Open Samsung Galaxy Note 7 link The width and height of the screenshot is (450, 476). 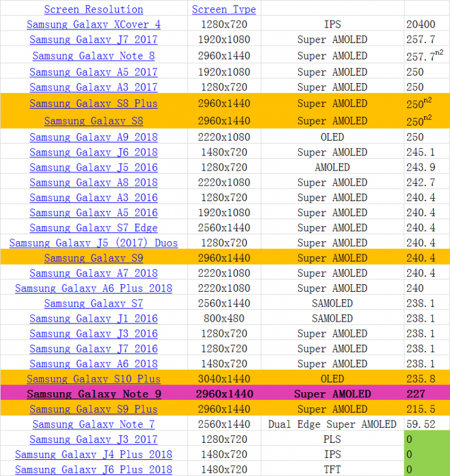[x=94, y=424]
